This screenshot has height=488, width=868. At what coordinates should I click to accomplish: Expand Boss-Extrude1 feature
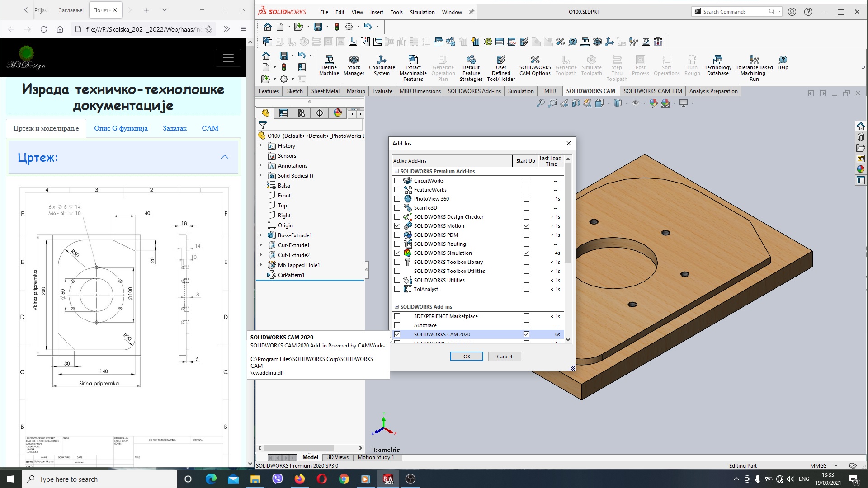tap(261, 235)
